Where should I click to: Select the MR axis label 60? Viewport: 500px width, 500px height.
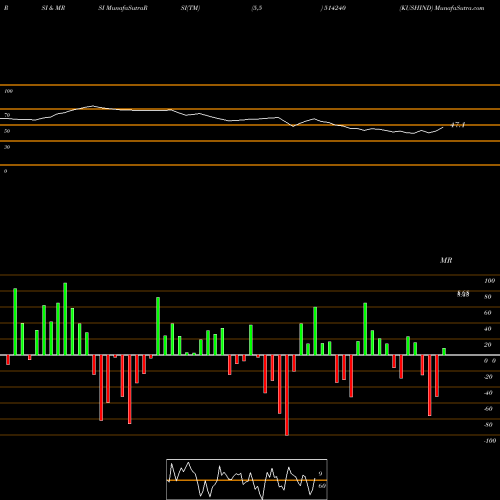488,313
